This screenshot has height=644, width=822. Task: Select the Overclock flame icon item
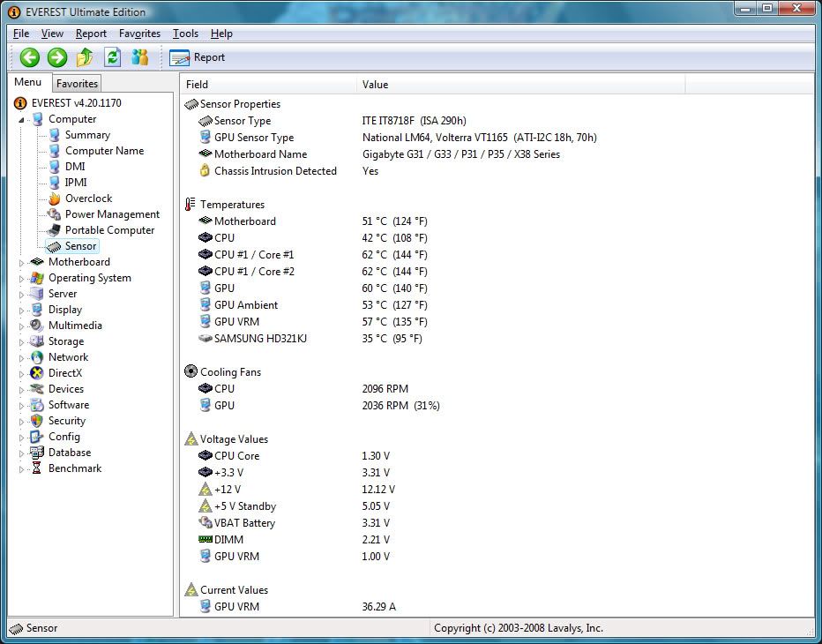pyautogui.click(x=88, y=198)
